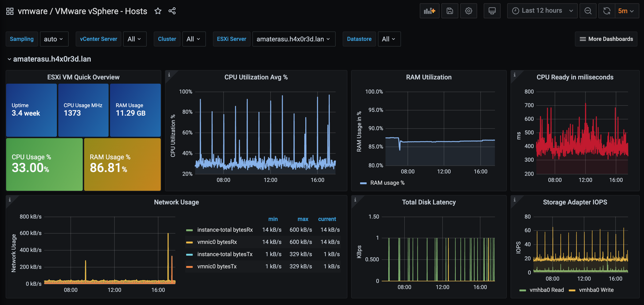Open CPU Utilization Avg % panel title menu
Viewport: 644px width, 305px height.
point(256,77)
